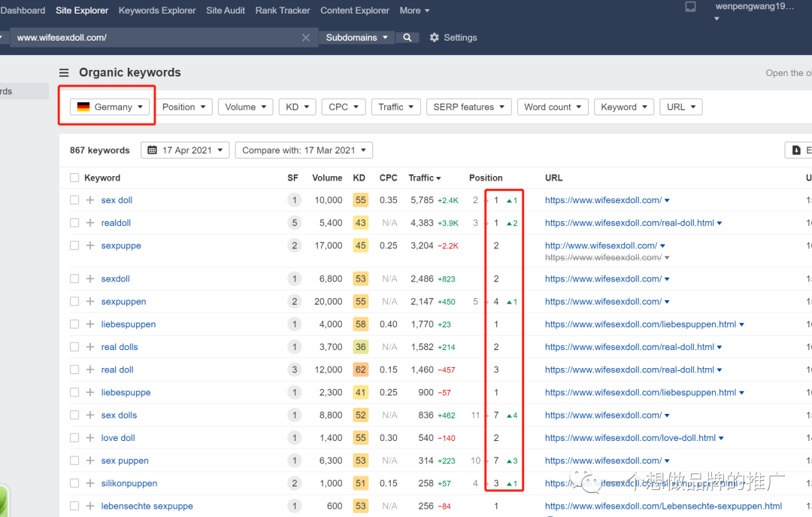
Task: Open Rank Tracker tab
Action: pos(282,11)
